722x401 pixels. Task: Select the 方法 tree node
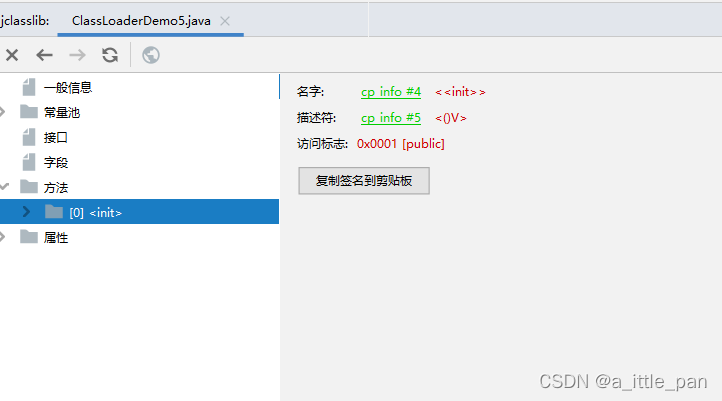coord(56,187)
